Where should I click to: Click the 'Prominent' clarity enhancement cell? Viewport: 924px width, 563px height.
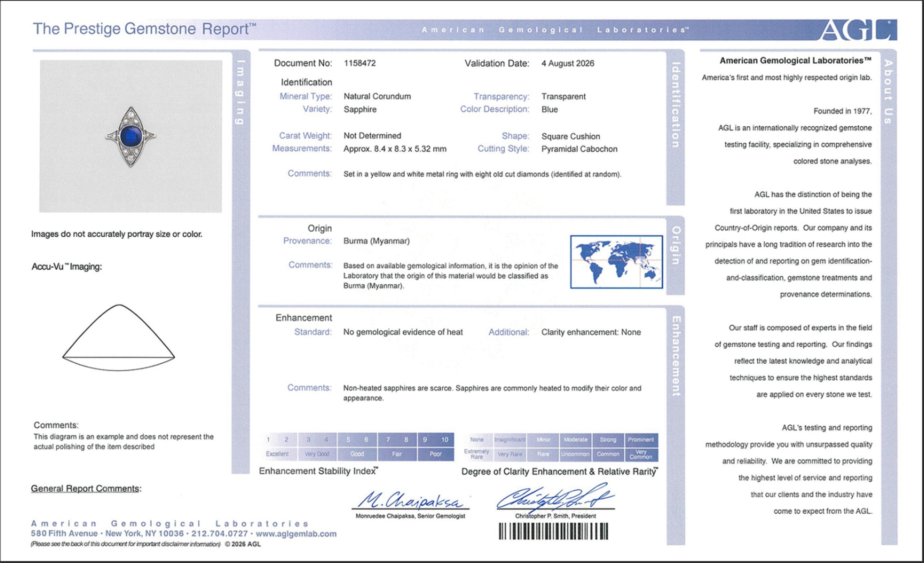pyautogui.click(x=641, y=440)
